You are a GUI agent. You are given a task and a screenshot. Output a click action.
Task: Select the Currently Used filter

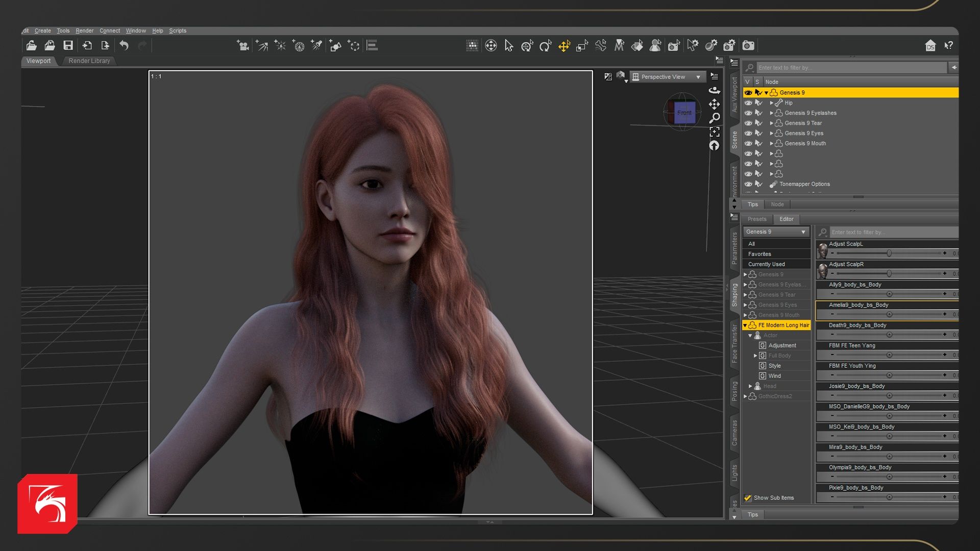point(766,264)
